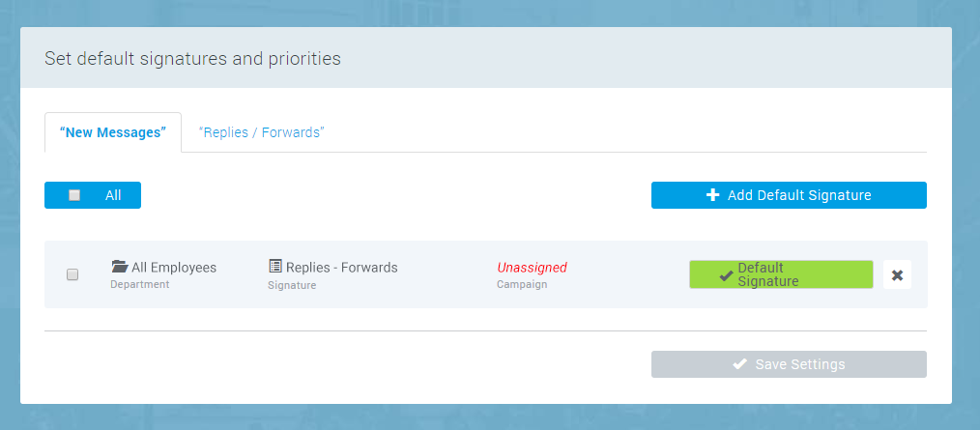Click the All Employees department name
Screen dimensions: 980x430
174,268
